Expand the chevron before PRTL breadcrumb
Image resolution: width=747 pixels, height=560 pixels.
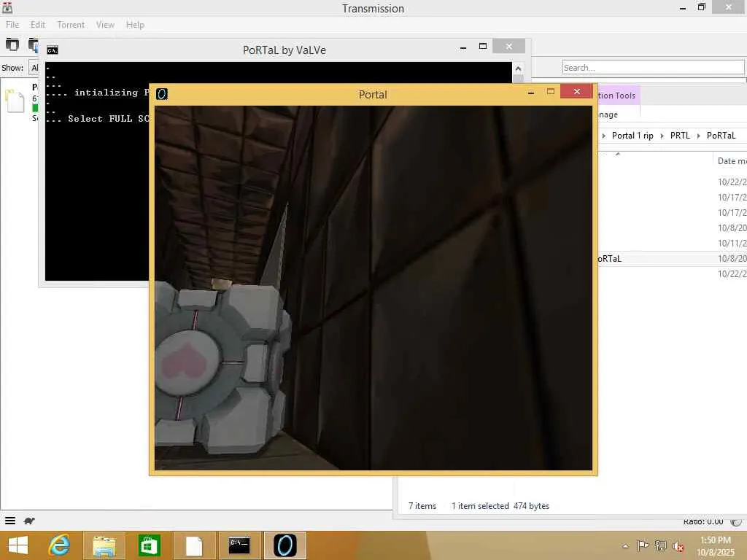coord(662,136)
